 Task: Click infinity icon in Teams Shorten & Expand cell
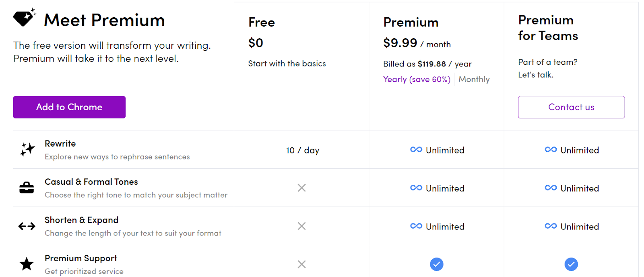[551, 226]
